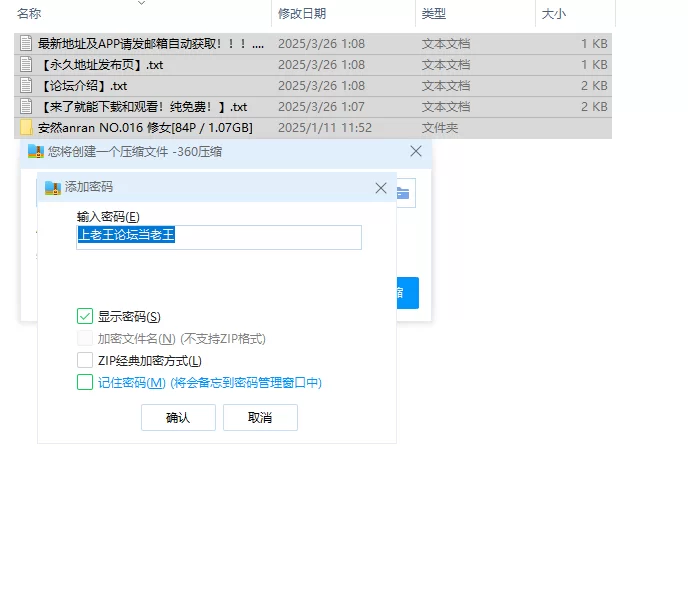Click the 360压缩 icon in the create-archive title bar
Image resolution: width=688 pixels, height=613 pixels.
(35, 152)
